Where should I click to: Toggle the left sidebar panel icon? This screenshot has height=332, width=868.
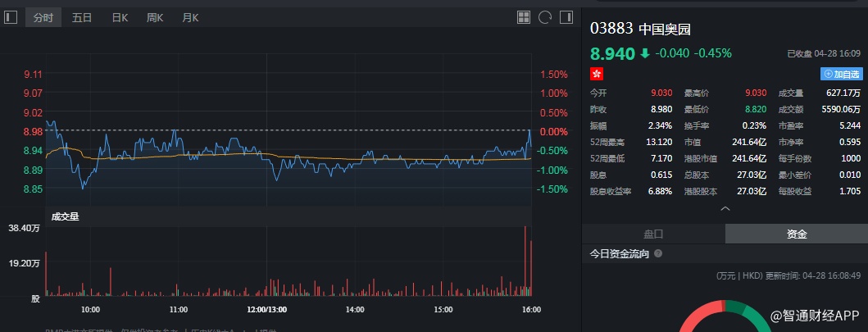click(x=11, y=16)
